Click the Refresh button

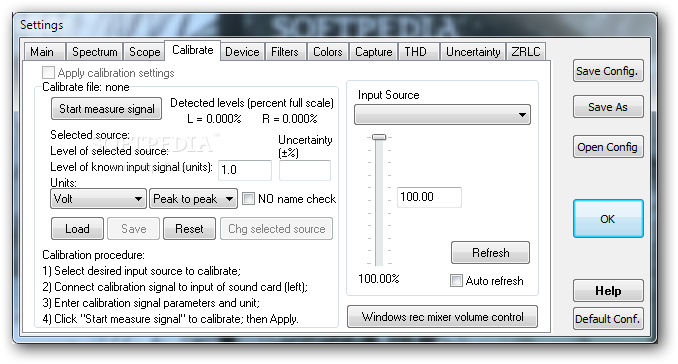[x=490, y=253]
